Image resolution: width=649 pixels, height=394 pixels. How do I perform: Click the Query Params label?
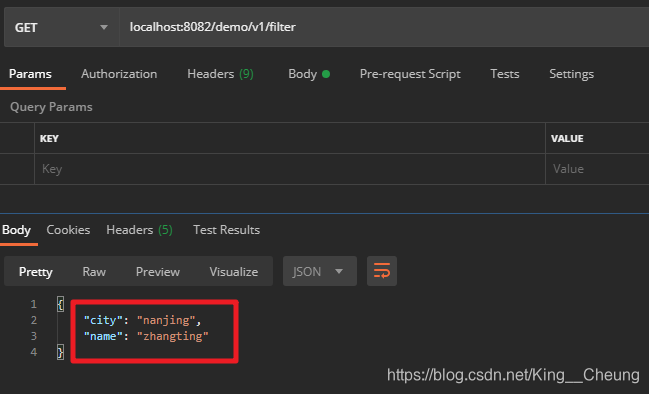pyautogui.click(x=51, y=107)
